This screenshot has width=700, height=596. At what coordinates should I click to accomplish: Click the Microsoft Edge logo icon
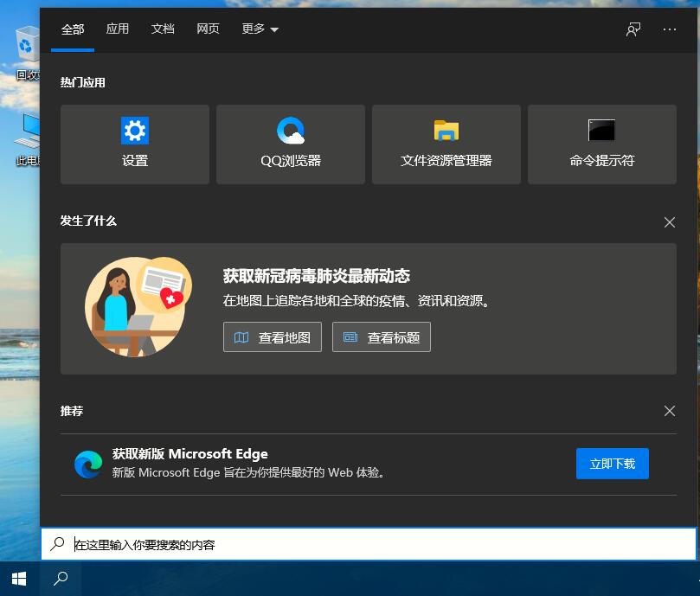tap(88, 463)
